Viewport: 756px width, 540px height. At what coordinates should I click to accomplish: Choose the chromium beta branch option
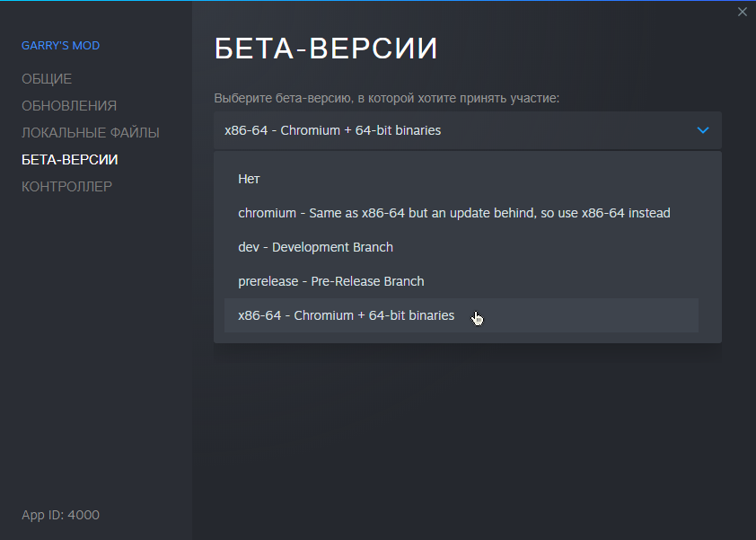(453, 213)
